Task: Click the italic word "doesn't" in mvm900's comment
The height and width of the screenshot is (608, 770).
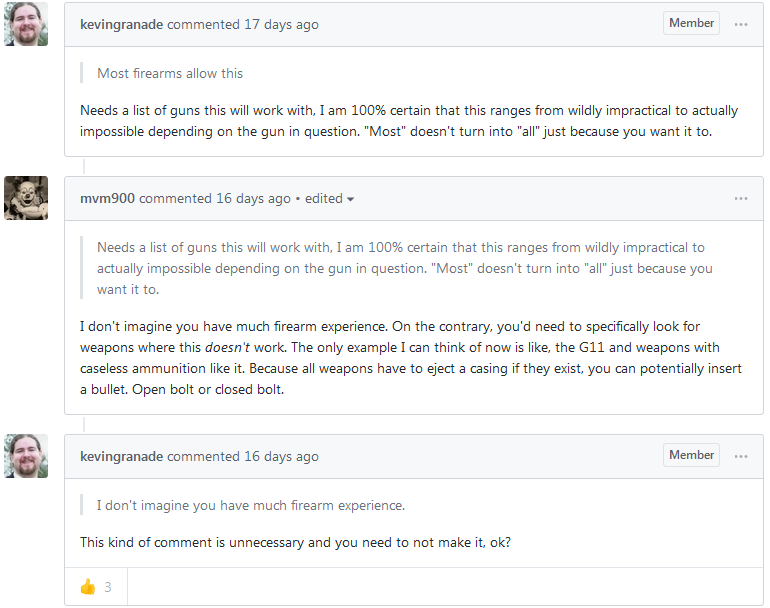Action: [x=227, y=346]
